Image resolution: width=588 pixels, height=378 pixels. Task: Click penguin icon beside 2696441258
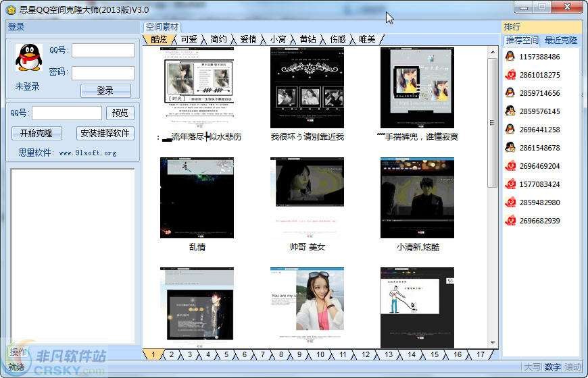[510, 129]
